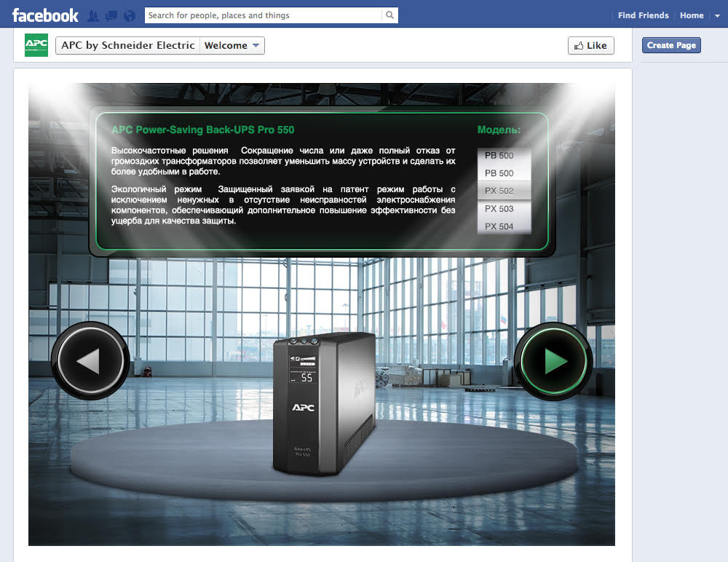Open the account dropdown arrow in top bar

717,16
